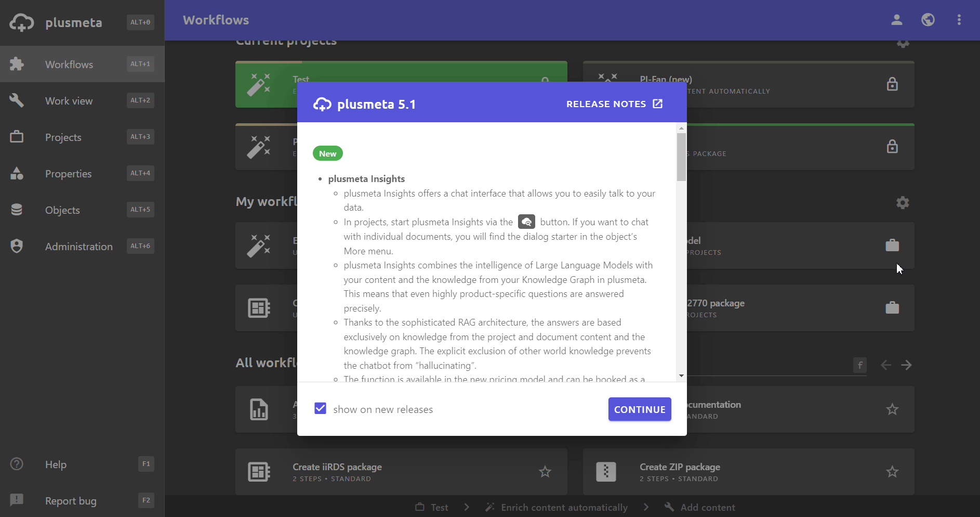The image size is (980, 517).
Task: Click the Projects briefcase icon
Action: click(x=17, y=137)
